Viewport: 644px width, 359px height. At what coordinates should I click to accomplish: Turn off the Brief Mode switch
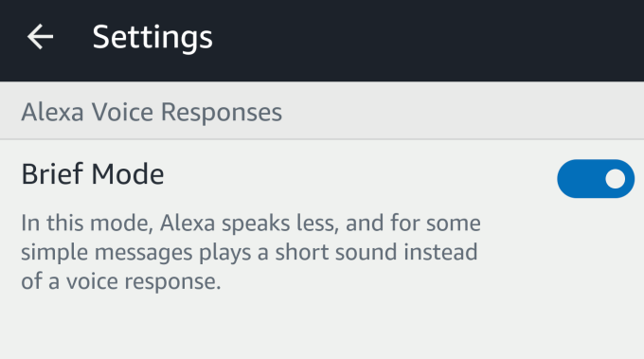coord(596,179)
